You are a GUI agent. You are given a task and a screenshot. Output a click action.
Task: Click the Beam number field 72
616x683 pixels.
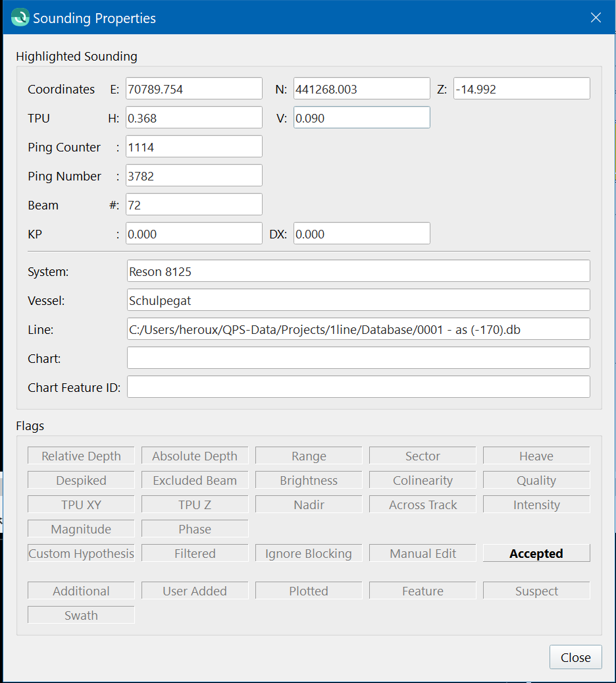[194, 204]
